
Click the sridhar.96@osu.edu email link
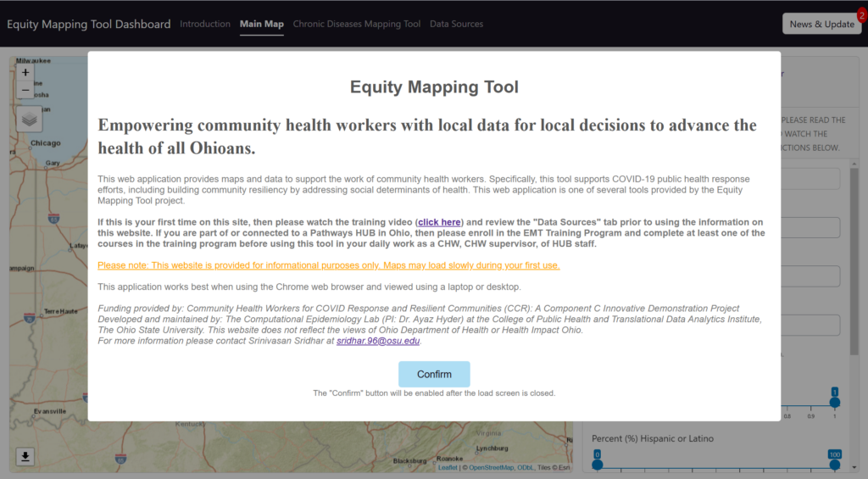pyautogui.click(x=378, y=341)
